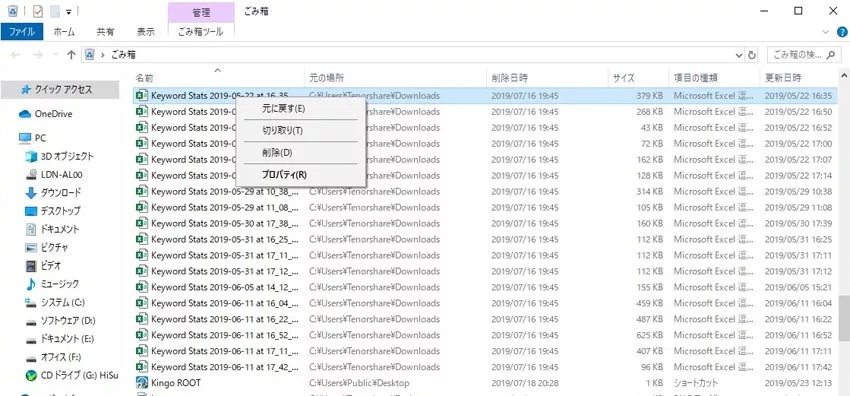This screenshot has height=396, width=850.
Task: Sort by the 更新日時 column header
Action: [798, 78]
